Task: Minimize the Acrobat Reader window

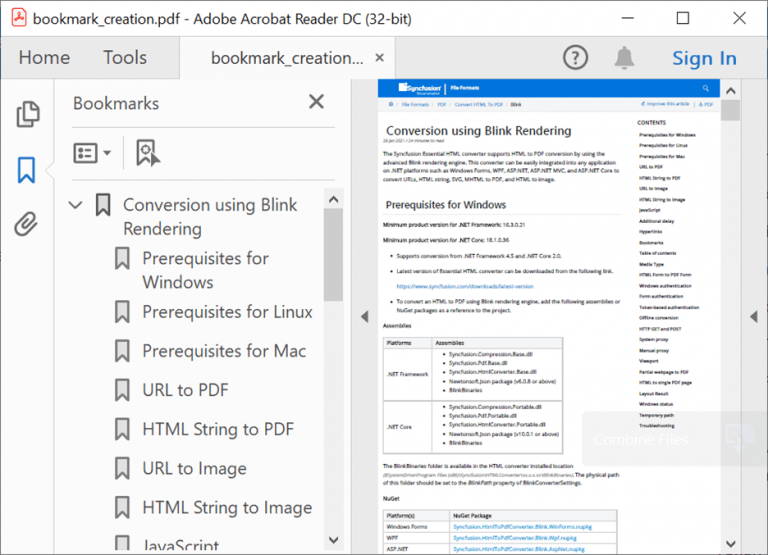Action: pyautogui.click(x=627, y=18)
